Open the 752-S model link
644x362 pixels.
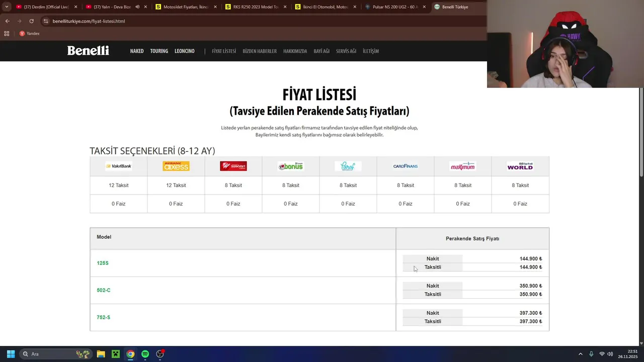(x=103, y=317)
